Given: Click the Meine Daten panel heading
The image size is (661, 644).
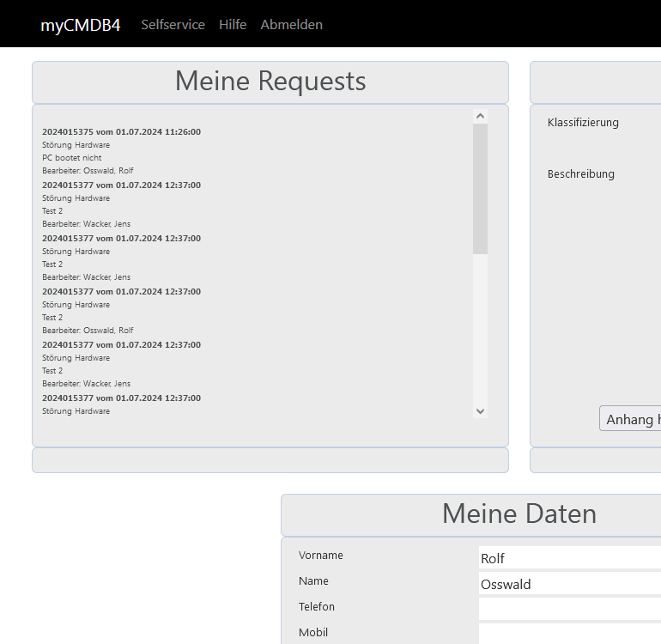Looking at the screenshot, I should [x=518, y=514].
